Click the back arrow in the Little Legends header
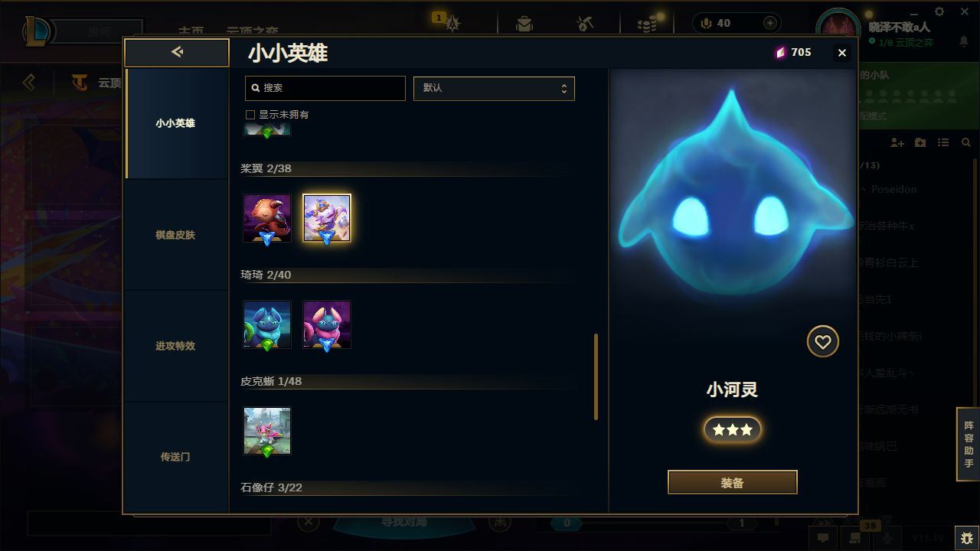980x551 pixels. [177, 52]
